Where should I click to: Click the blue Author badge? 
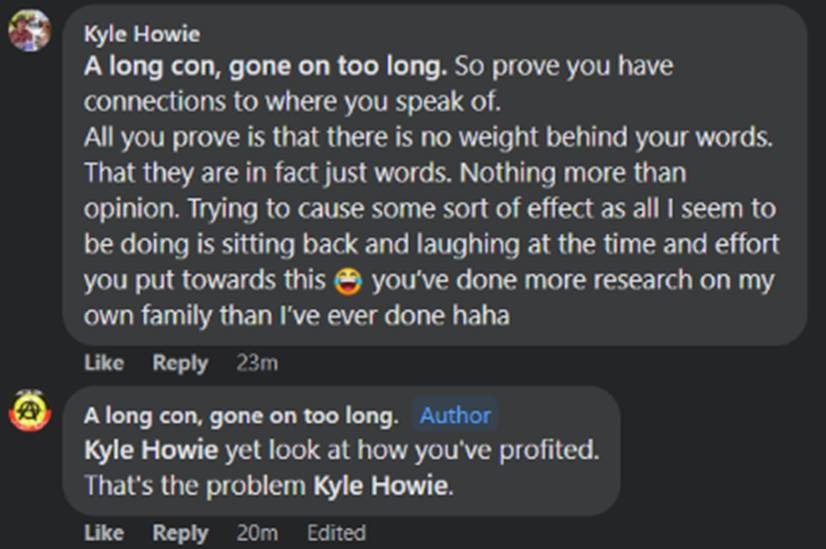(x=455, y=415)
